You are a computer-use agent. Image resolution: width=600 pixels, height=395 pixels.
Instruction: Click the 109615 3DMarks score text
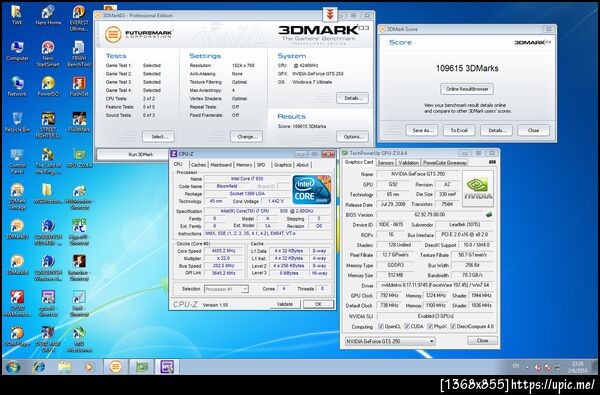467,69
